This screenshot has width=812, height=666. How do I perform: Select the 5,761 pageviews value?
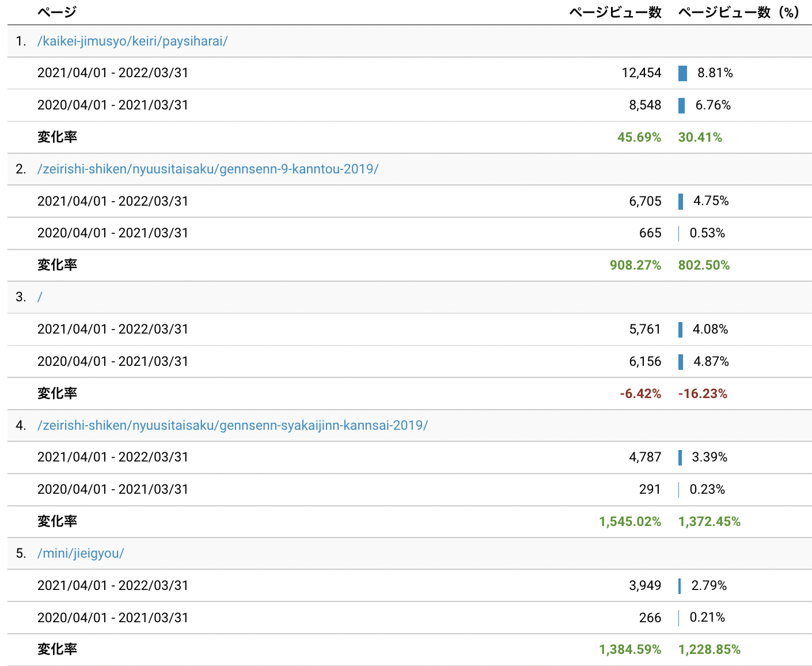tap(645, 330)
